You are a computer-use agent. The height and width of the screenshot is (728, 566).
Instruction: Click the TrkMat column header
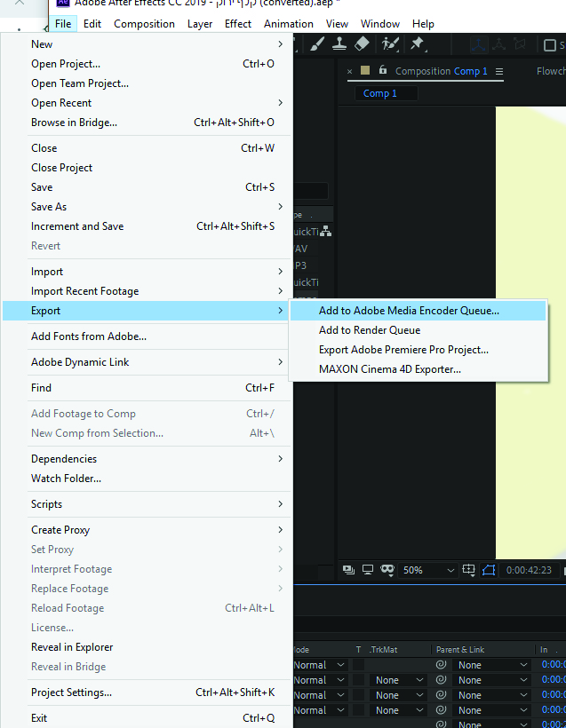click(383, 650)
